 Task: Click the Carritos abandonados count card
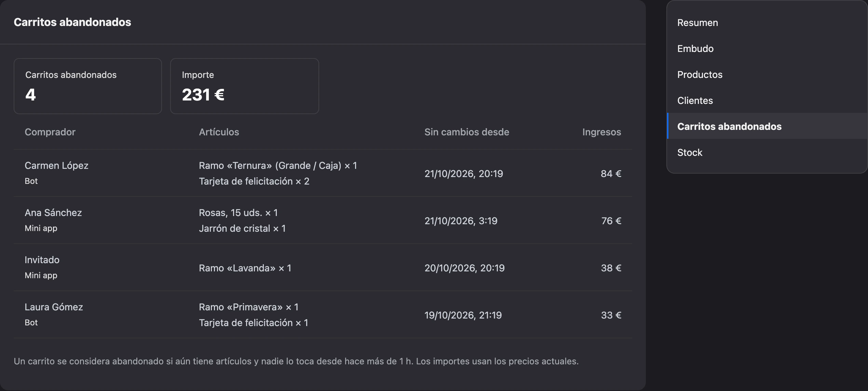[88, 86]
